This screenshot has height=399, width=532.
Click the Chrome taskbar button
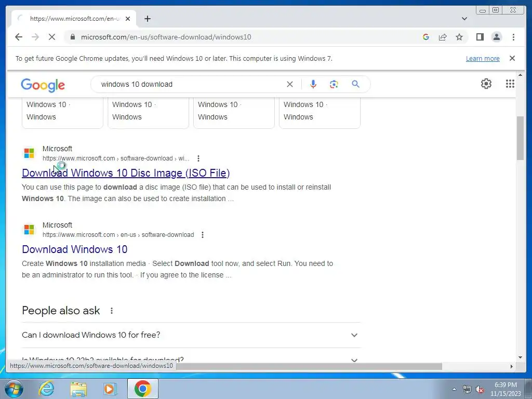point(143,389)
